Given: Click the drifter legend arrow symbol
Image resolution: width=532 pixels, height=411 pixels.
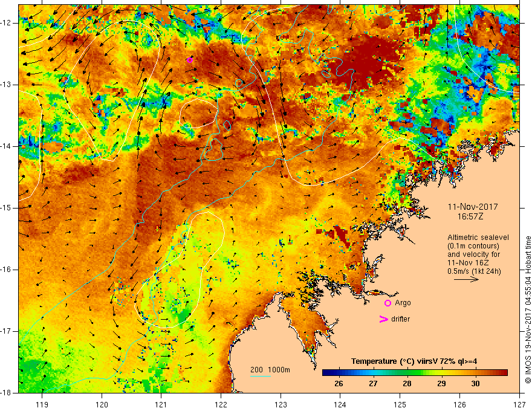Looking at the screenshot, I should click(383, 319).
